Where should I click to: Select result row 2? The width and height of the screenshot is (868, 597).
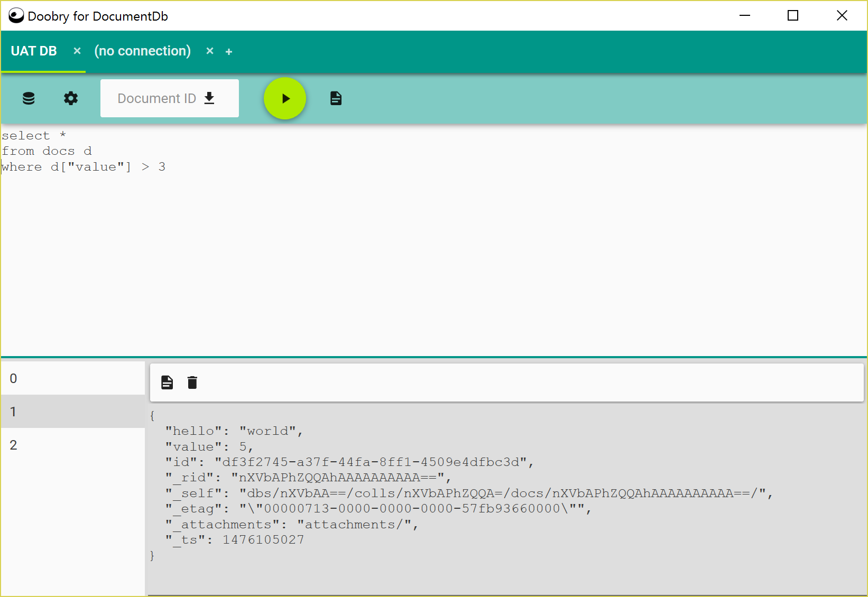[73, 445]
